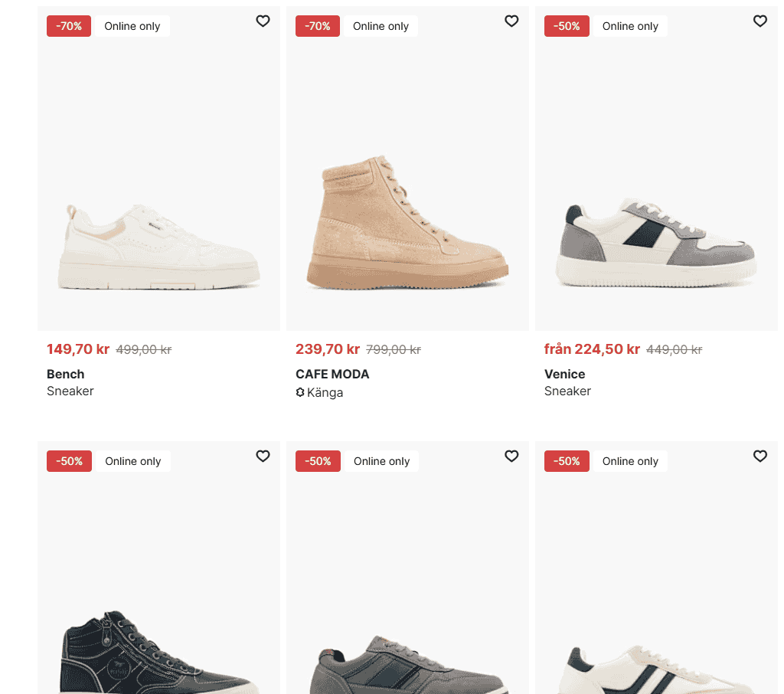Click the sustainability icon next to Känga
Viewport: 784px width, 694px height.
pos(299,392)
